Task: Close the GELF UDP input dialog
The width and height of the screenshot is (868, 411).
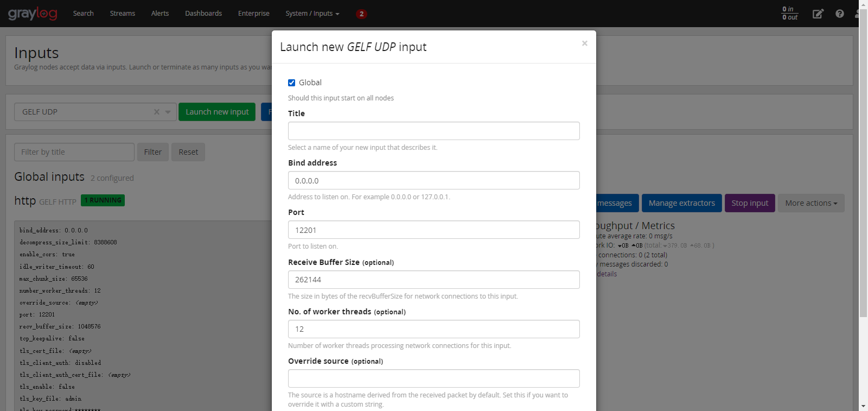Action: tap(584, 43)
